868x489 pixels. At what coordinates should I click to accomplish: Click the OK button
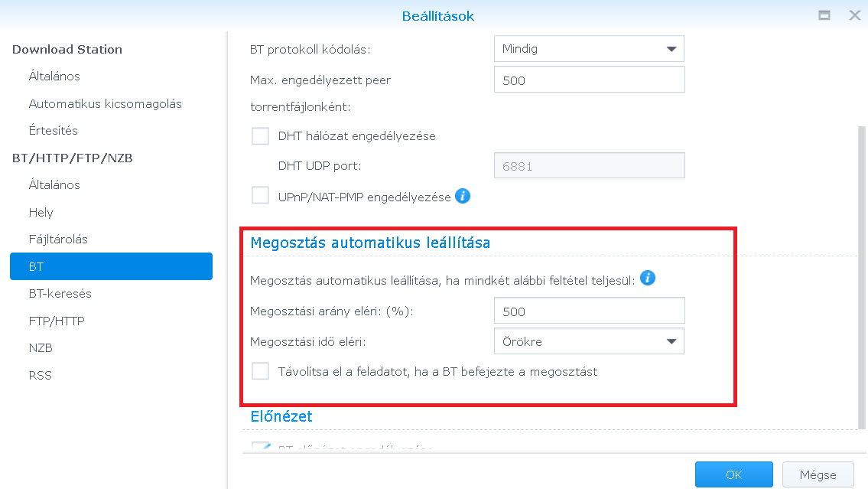click(x=733, y=474)
